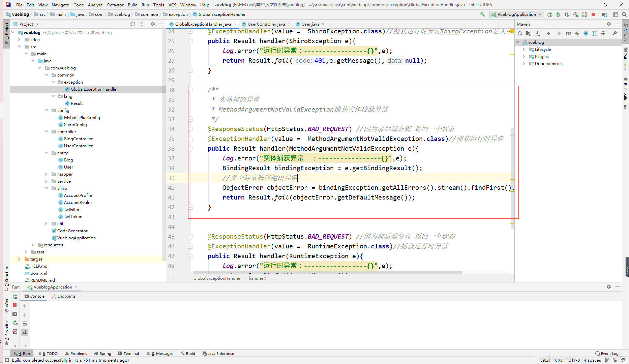Switch to Endpoints tab in Run panel
The height and width of the screenshot is (364, 629).
[64, 296]
